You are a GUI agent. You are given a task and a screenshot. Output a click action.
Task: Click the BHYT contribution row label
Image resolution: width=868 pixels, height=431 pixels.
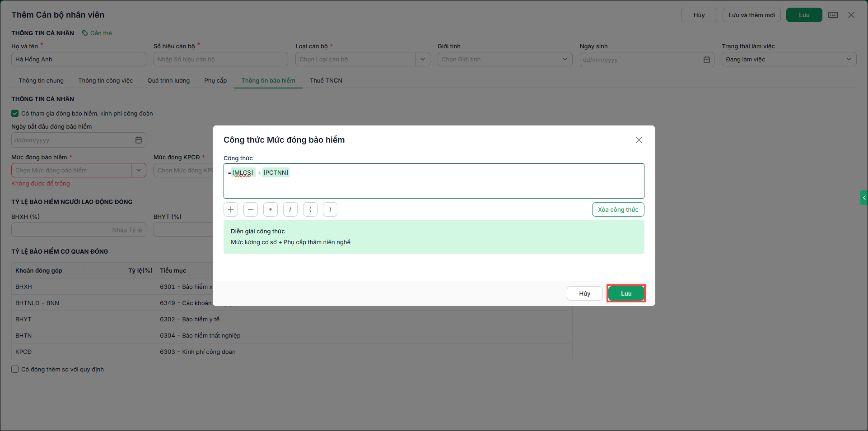(23, 319)
